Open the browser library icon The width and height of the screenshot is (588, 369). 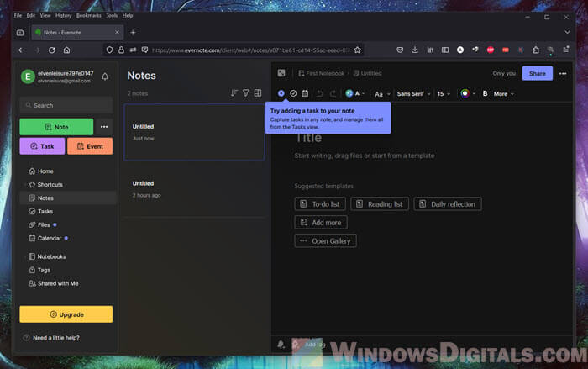point(430,50)
